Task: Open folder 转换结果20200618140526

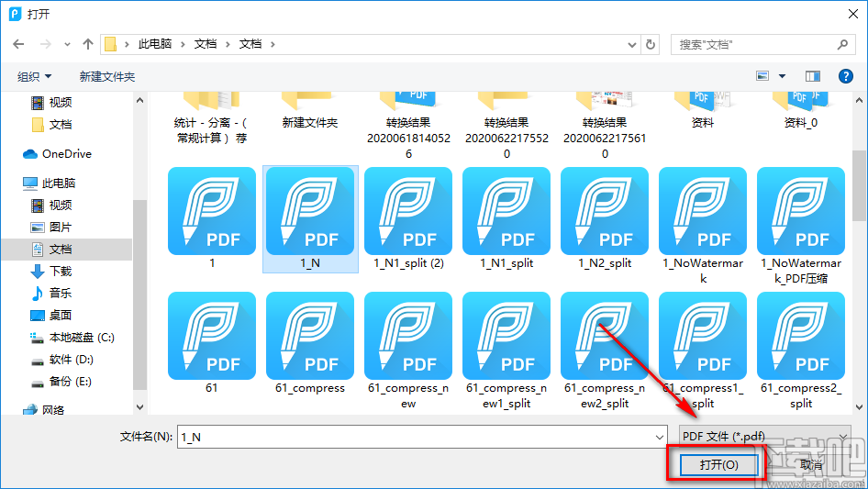Action: 408,127
